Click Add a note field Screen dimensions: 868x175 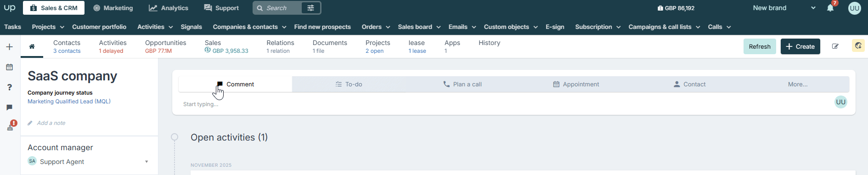pyautogui.click(x=51, y=123)
